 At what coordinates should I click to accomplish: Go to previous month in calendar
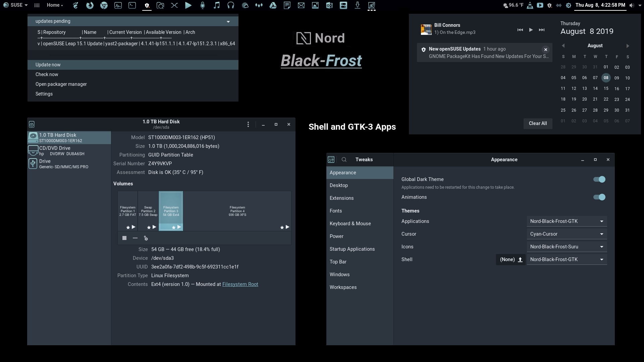coord(563,46)
